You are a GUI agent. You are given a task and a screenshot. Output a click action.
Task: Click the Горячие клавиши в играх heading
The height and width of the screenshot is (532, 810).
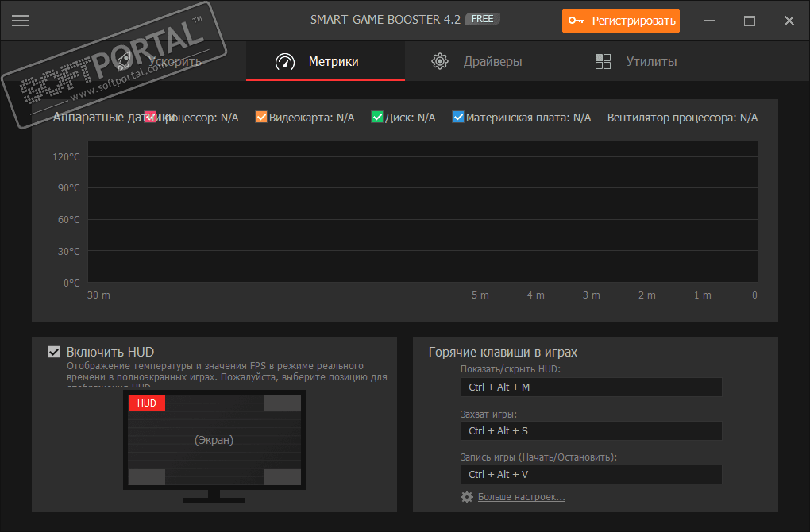(x=503, y=353)
